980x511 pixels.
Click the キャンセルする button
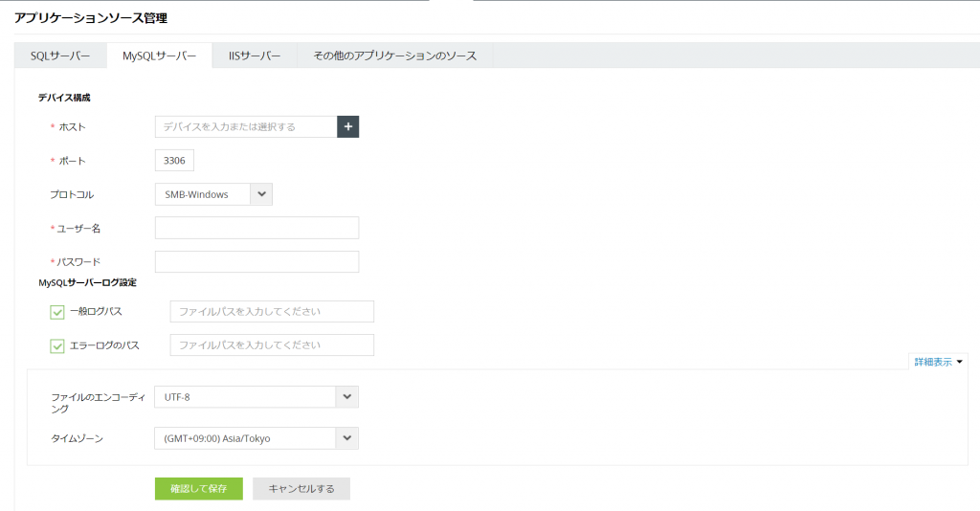coord(301,488)
